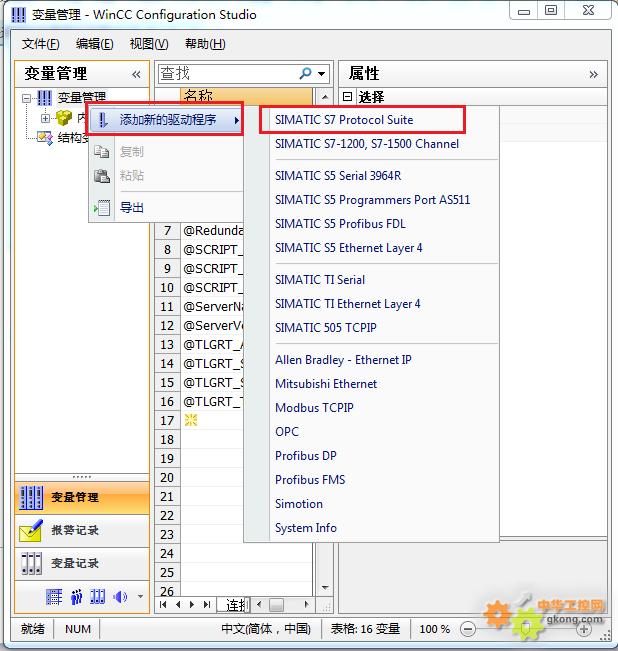Collapse the 变量管理 tree root node
Screen dimensions: 618x651
(x=27, y=98)
